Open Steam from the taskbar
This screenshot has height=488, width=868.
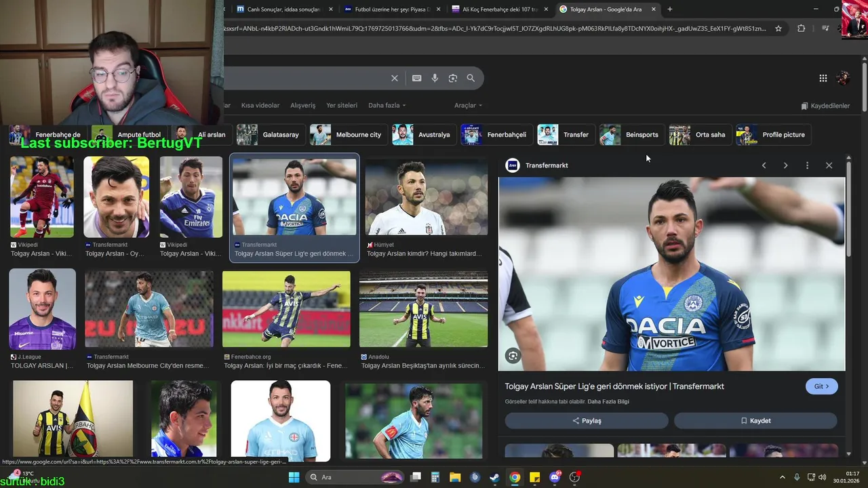tap(495, 477)
